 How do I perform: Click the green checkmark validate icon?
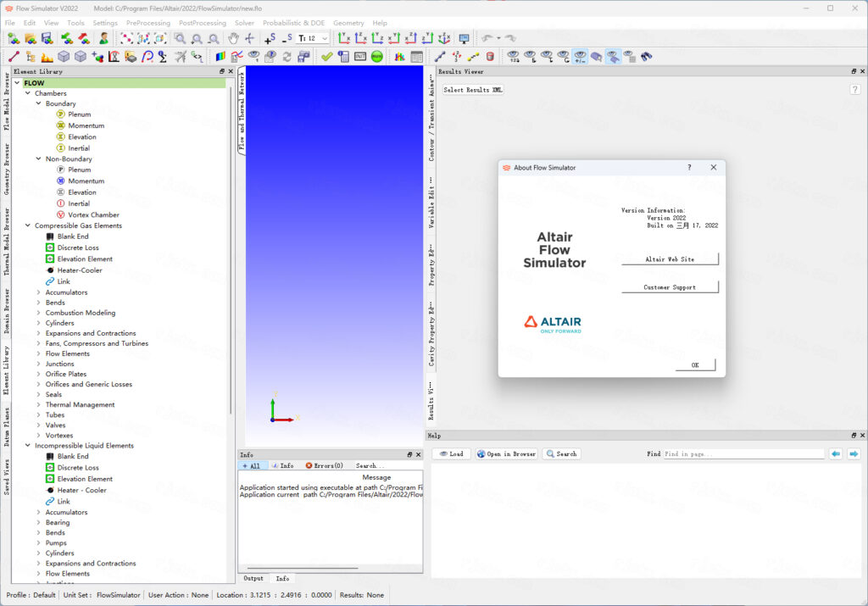tap(326, 57)
